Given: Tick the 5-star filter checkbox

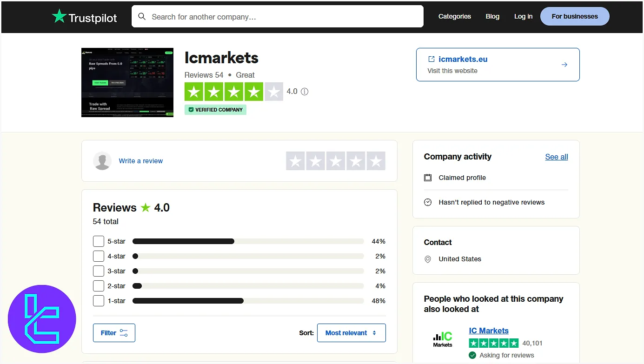Looking at the screenshot, I should point(99,241).
